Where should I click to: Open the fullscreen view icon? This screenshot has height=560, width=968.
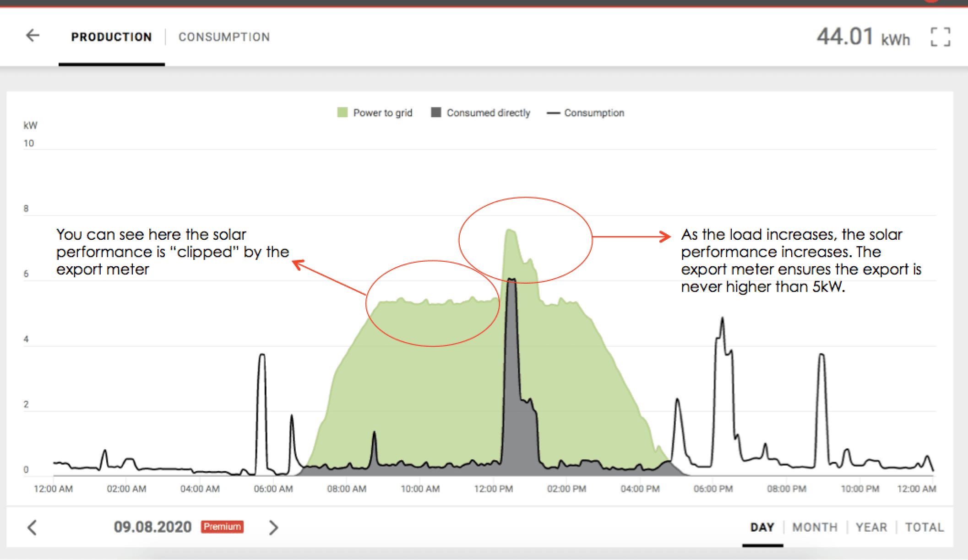coord(941,37)
